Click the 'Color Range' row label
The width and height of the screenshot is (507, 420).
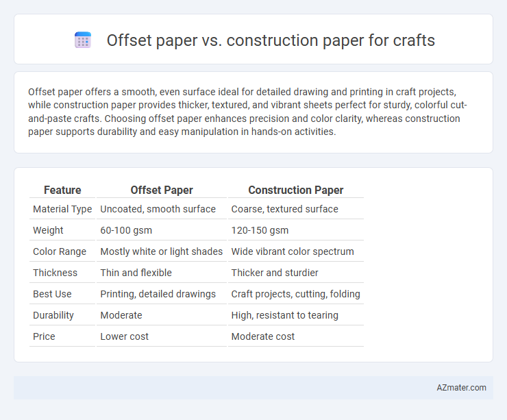tap(62, 251)
